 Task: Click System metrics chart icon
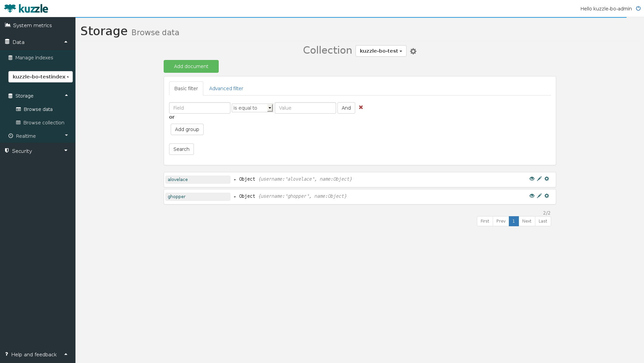(8, 25)
